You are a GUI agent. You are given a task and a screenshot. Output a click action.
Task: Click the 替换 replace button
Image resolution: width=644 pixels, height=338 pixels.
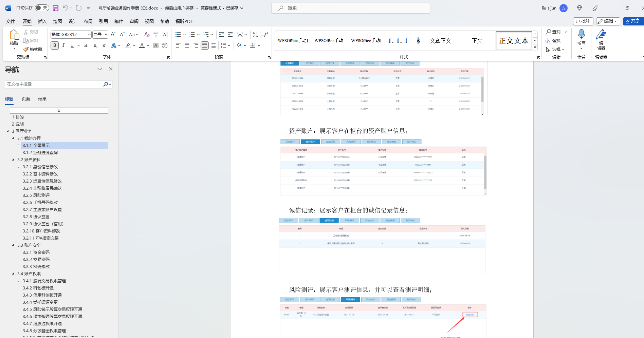pos(553,41)
